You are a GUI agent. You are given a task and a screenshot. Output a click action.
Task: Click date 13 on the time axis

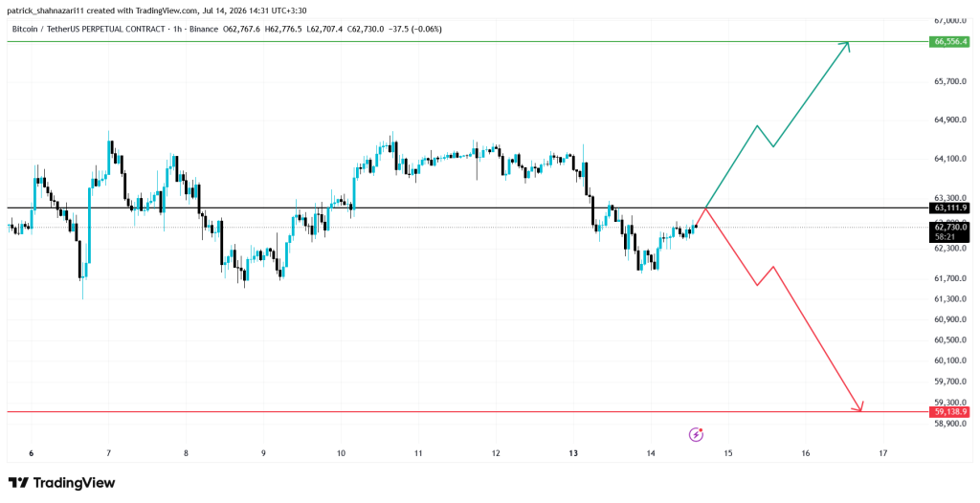[573, 453]
